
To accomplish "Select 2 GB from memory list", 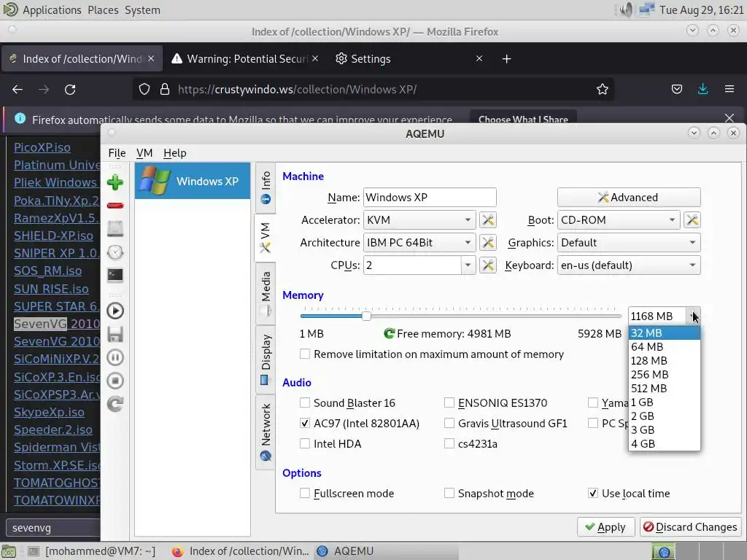I will (x=664, y=416).
